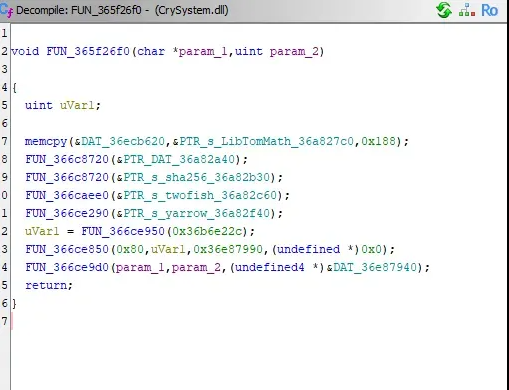Click the return statement line

click(x=49, y=285)
